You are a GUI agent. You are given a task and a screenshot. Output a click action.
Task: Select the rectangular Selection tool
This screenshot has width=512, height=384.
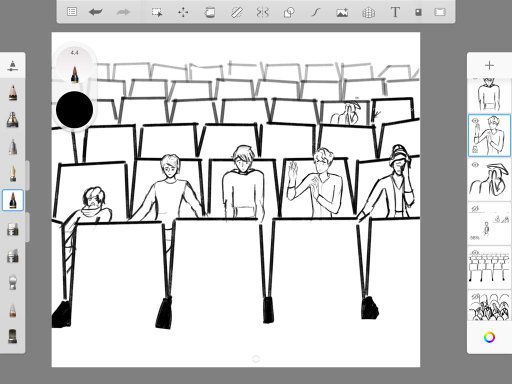(x=157, y=13)
